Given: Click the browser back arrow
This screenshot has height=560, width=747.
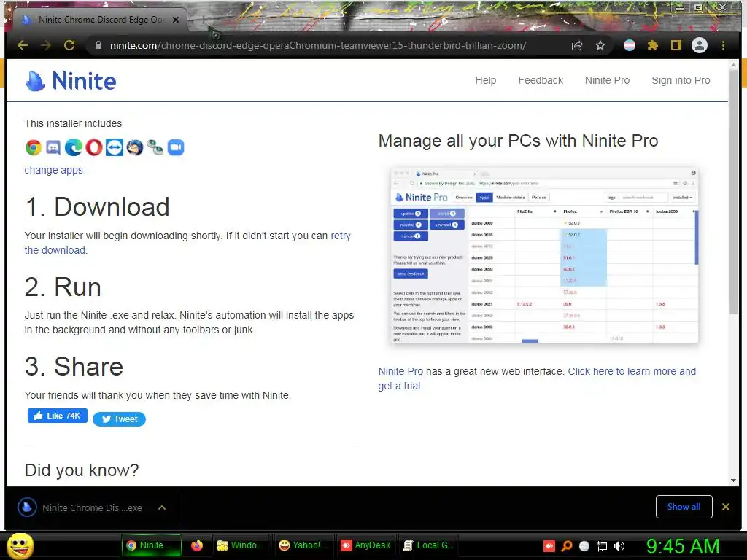Looking at the screenshot, I should click(23, 46).
